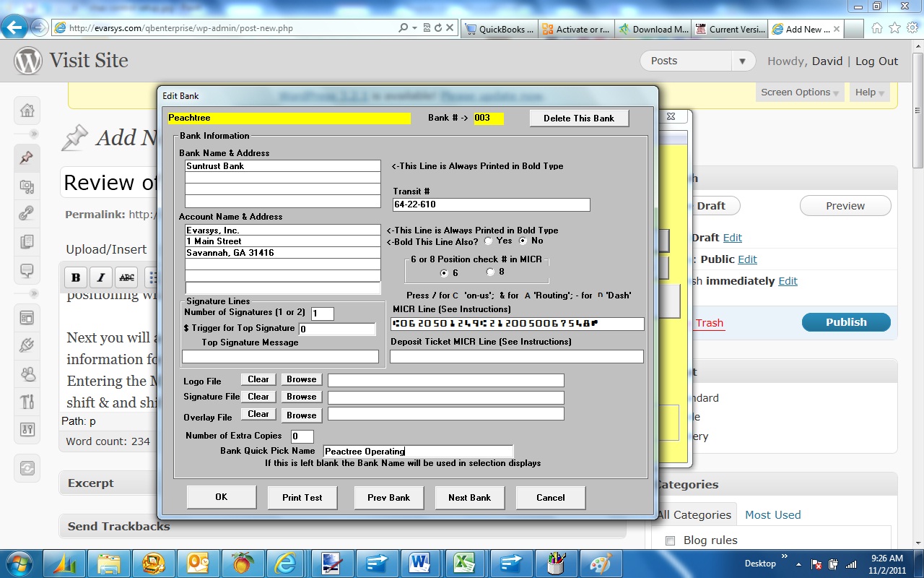Open the browser favorites star icon
The width and height of the screenshot is (924, 578).
[x=894, y=28]
